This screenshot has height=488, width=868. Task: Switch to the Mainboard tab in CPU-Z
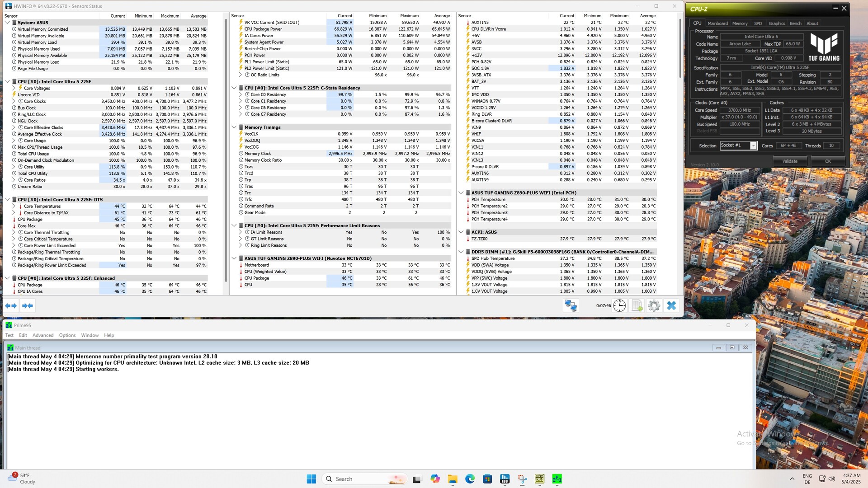pos(717,23)
